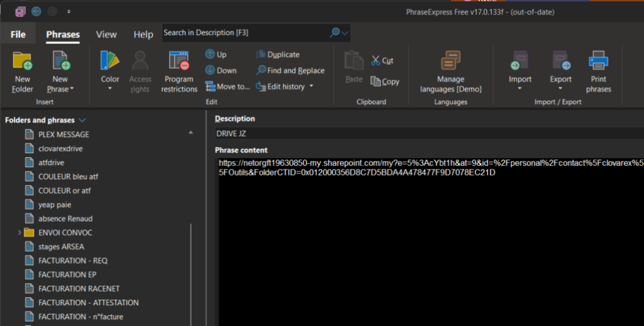
Task: Select absence Renaud phrase
Action: click(x=65, y=219)
